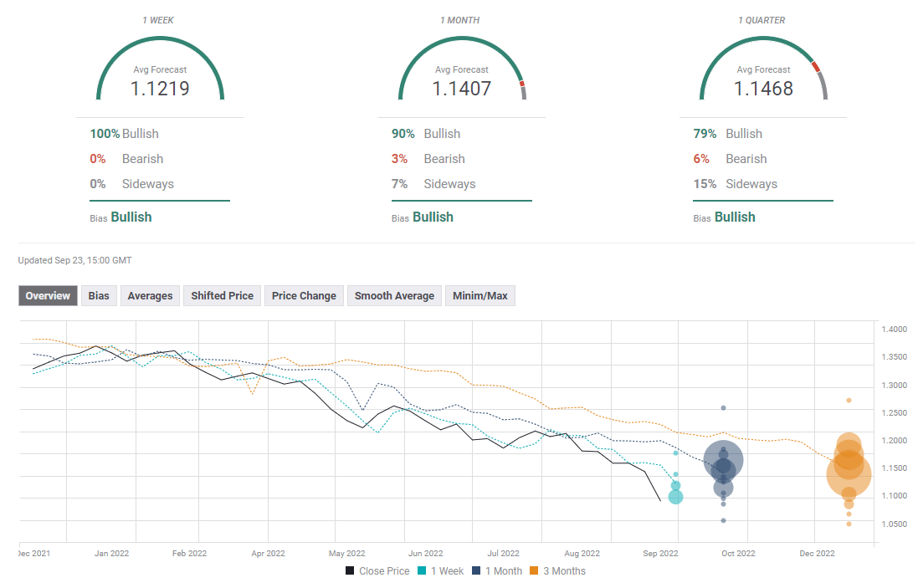Show the Shifted Price view
The image size is (918, 588).
click(x=222, y=295)
